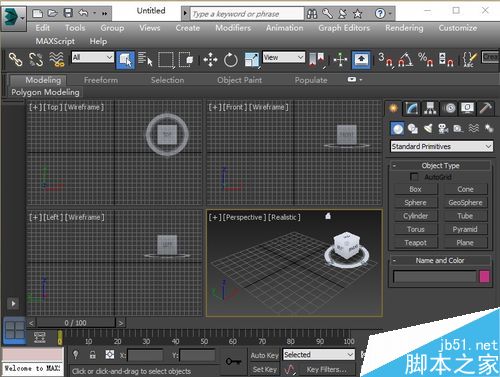Choose the Select Object tool
The height and width of the screenshot is (377, 500).
pyautogui.click(x=125, y=60)
